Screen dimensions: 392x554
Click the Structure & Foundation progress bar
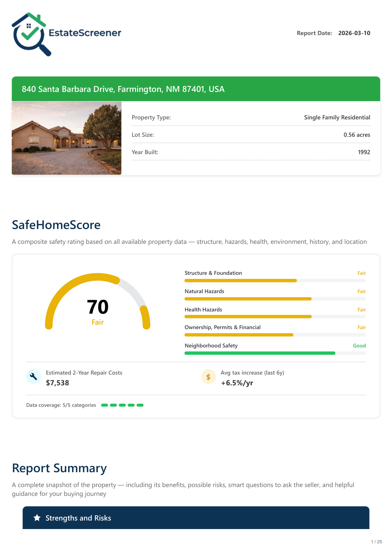pos(275,280)
